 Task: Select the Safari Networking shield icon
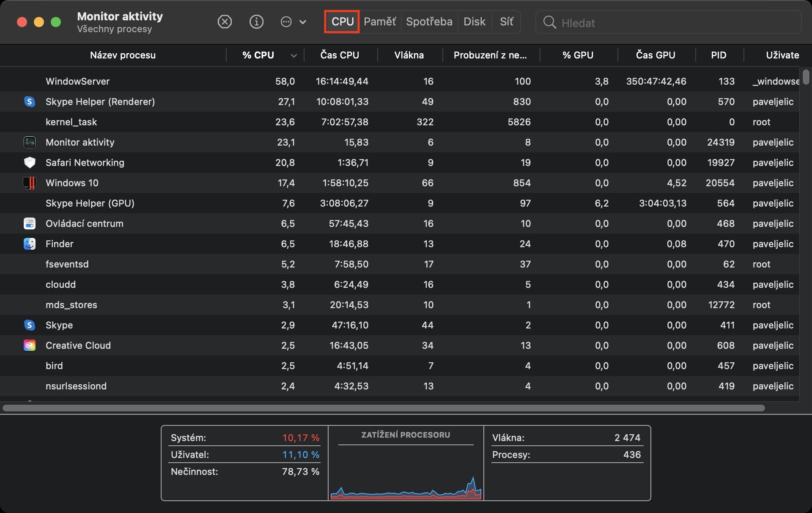coord(29,163)
